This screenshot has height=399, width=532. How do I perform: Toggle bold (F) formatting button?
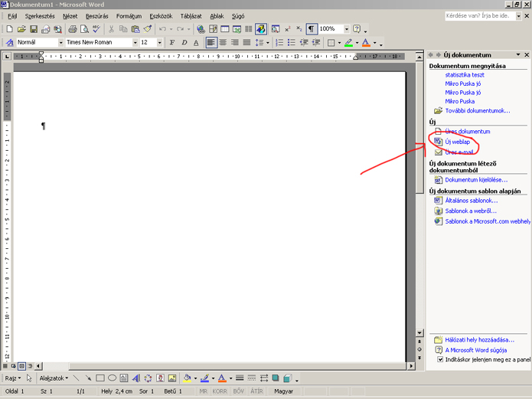coord(171,43)
